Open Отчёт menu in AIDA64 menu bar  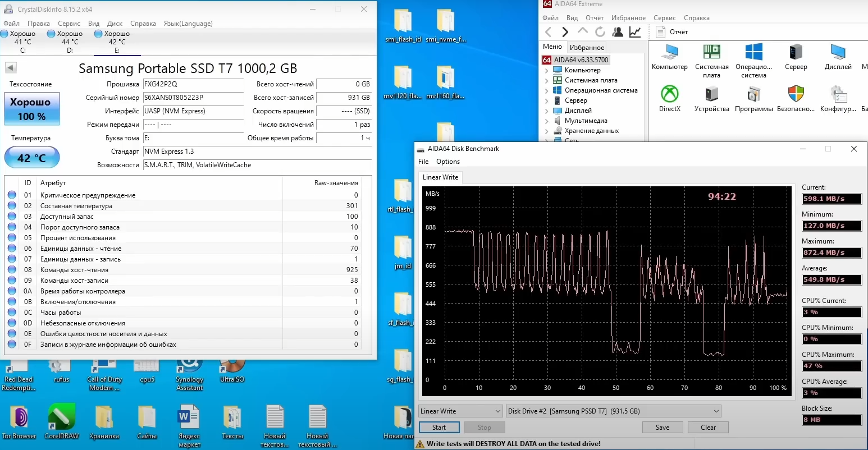coord(595,18)
